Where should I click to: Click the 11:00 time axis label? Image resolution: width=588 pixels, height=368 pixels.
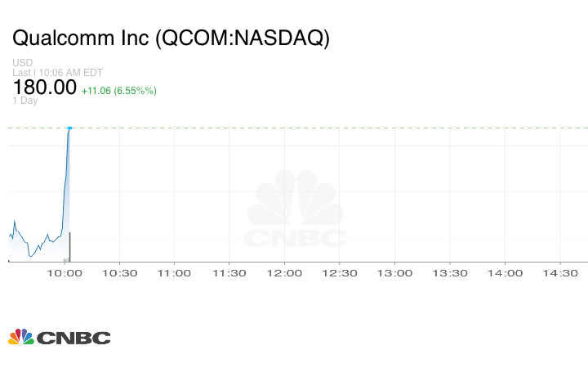tap(174, 273)
